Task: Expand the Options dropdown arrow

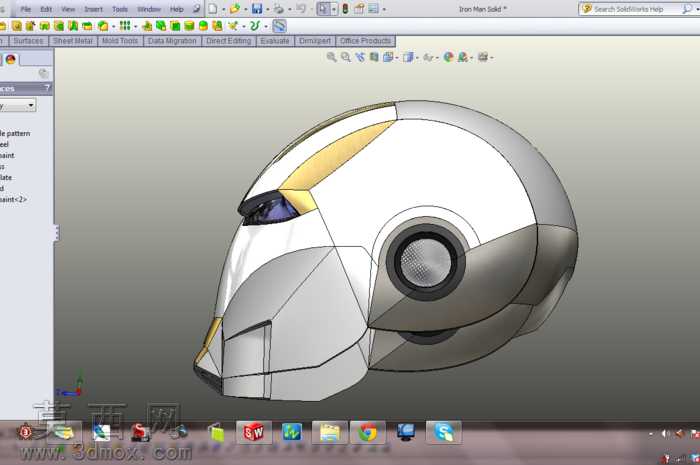Action: (384, 9)
